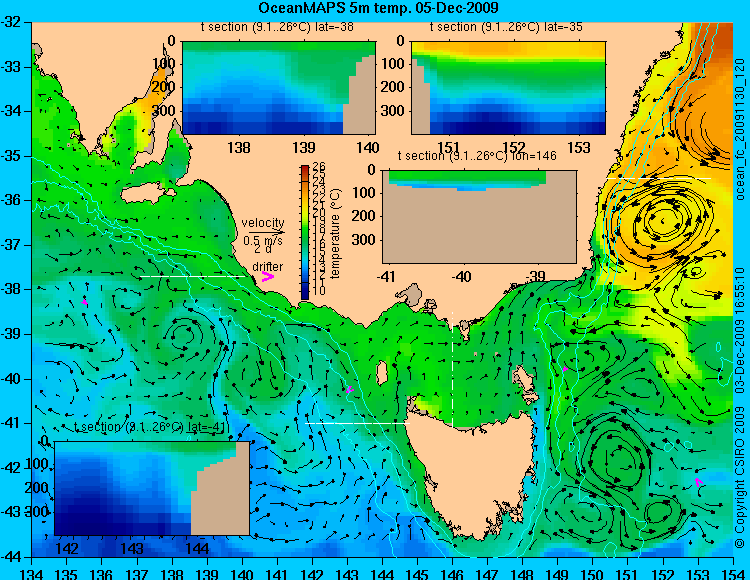Click the timestamp '03-Dec-2009 16:55:10'
The image size is (750, 580).
point(740,330)
